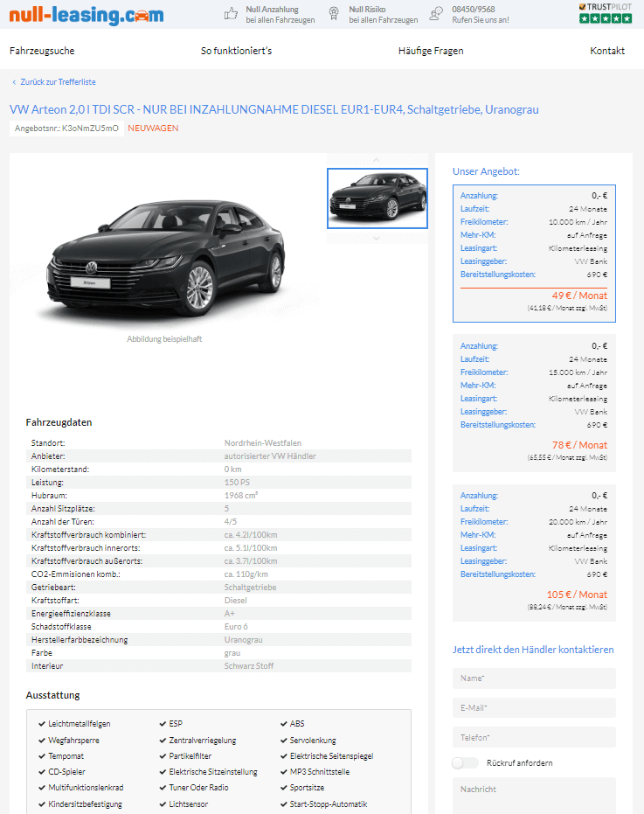The width and height of the screenshot is (644, 814).
Task: Toggle the Rückruf anfordern switch
Action: click(x=465, y=762)
